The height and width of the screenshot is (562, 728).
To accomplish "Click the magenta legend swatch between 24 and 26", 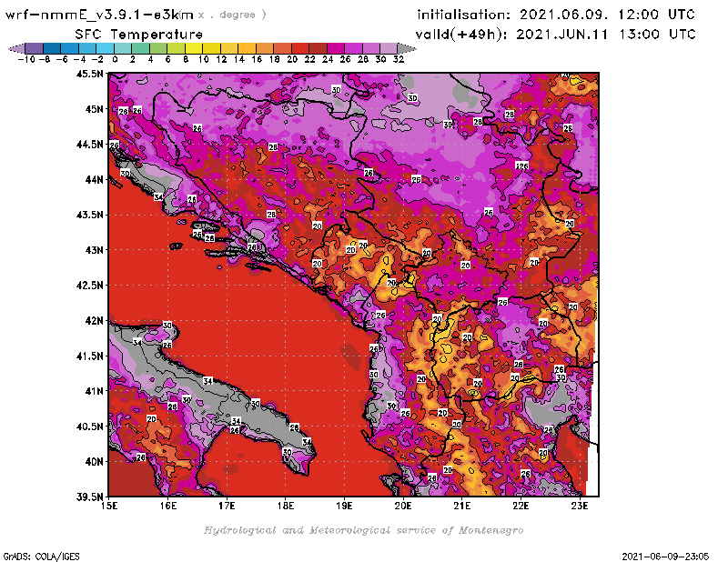I will pos(336,48).
